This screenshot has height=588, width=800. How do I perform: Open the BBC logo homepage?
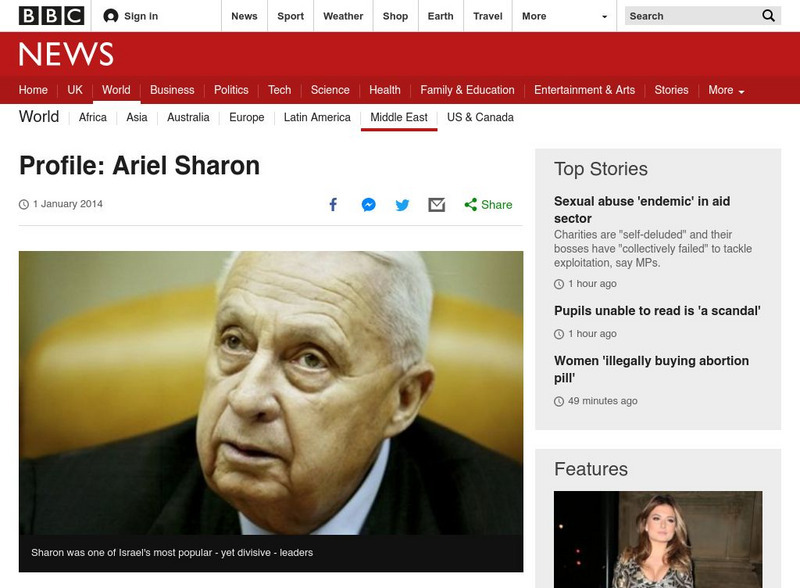point(52,16)
